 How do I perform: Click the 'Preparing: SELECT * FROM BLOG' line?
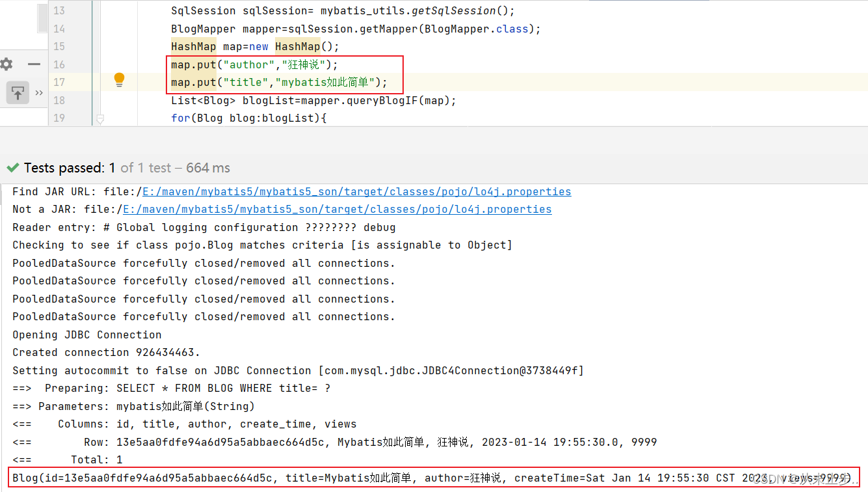click(x=172, y=388)
